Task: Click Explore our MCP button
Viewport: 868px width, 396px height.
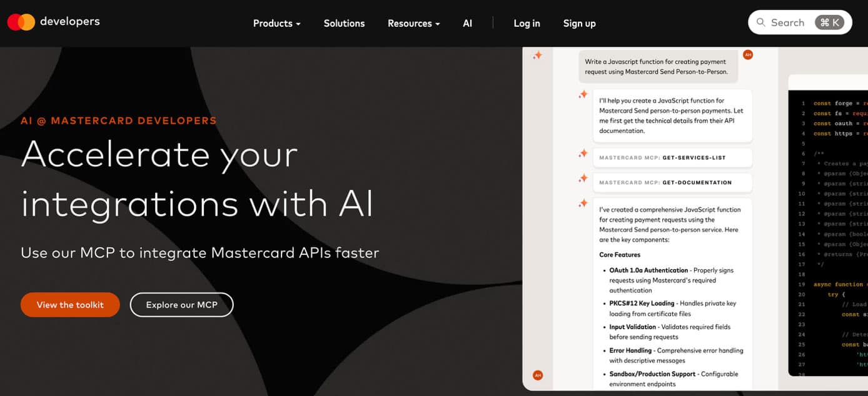Action: click(x=181, y=305)
